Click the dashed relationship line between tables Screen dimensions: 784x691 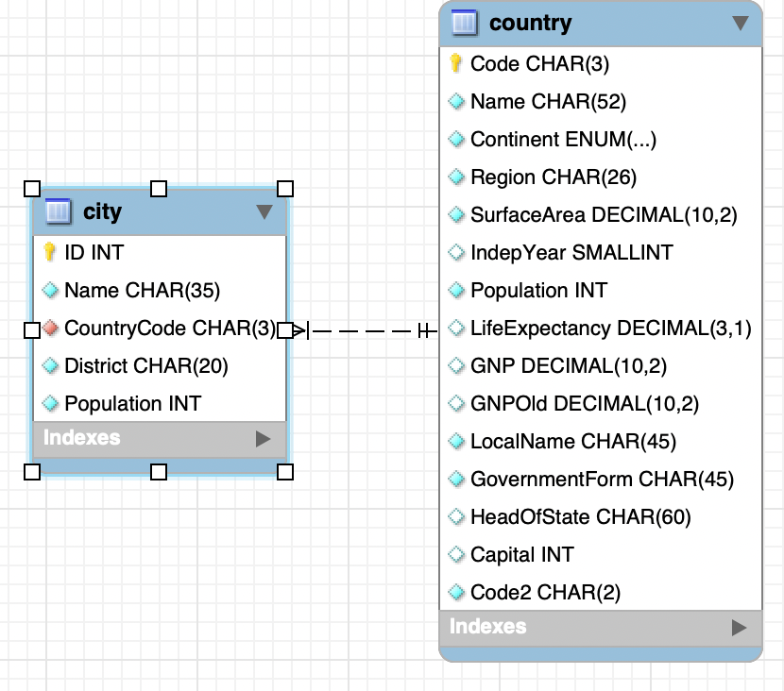pyautogui.click(x=364, y=330)
